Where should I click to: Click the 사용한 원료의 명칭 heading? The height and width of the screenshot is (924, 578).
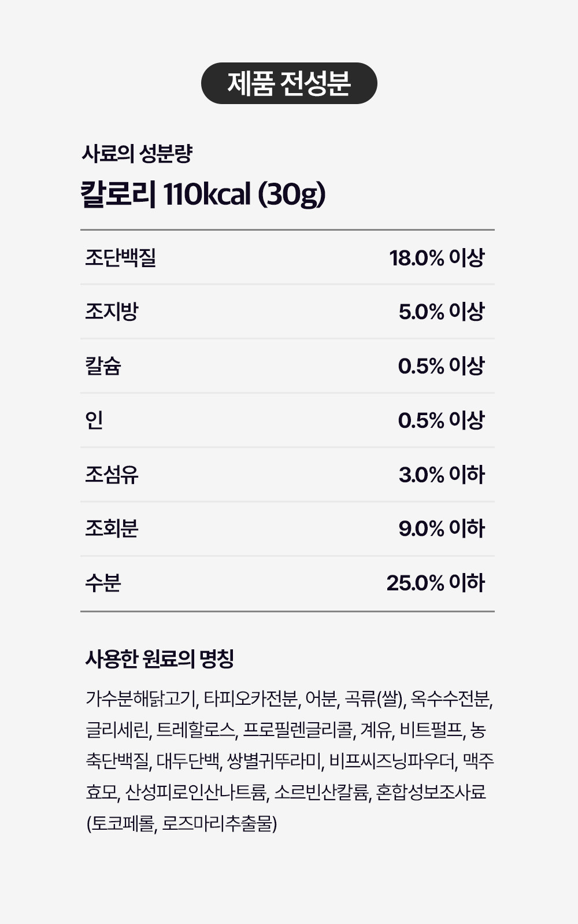click(x=160, y=659)
